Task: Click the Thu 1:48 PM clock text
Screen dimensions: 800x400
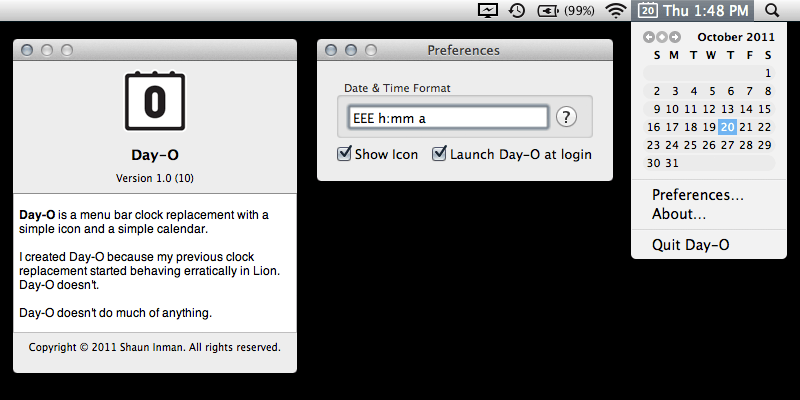Action: pos(706,10)
